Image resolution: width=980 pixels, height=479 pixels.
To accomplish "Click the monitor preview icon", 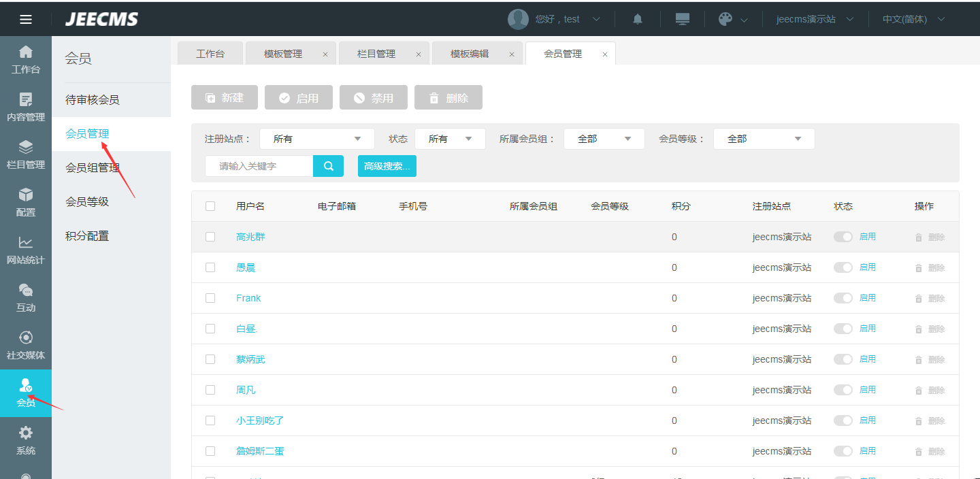I will 683,19.
